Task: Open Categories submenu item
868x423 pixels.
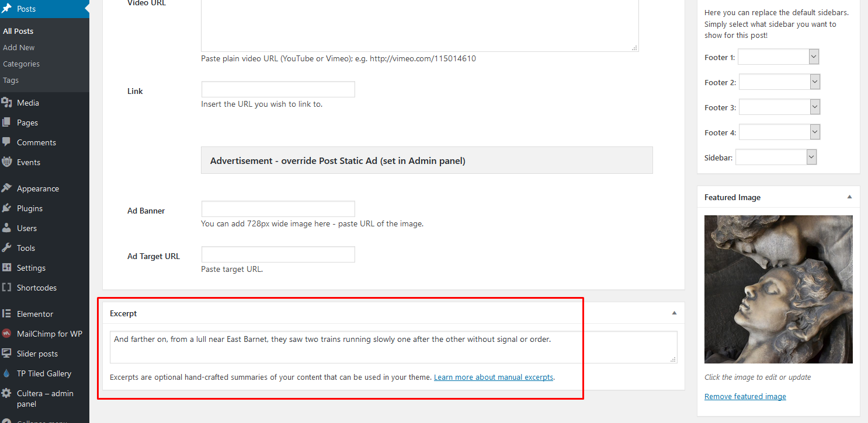Action: pos(22,64)
